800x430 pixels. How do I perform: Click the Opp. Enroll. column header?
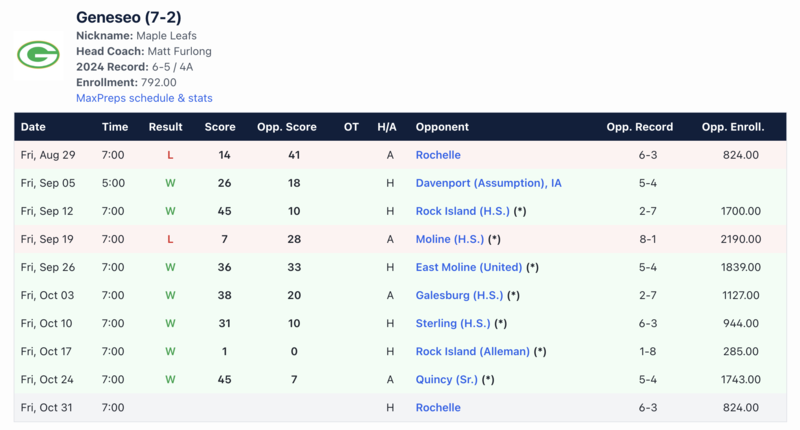click(x=732, y=127)
